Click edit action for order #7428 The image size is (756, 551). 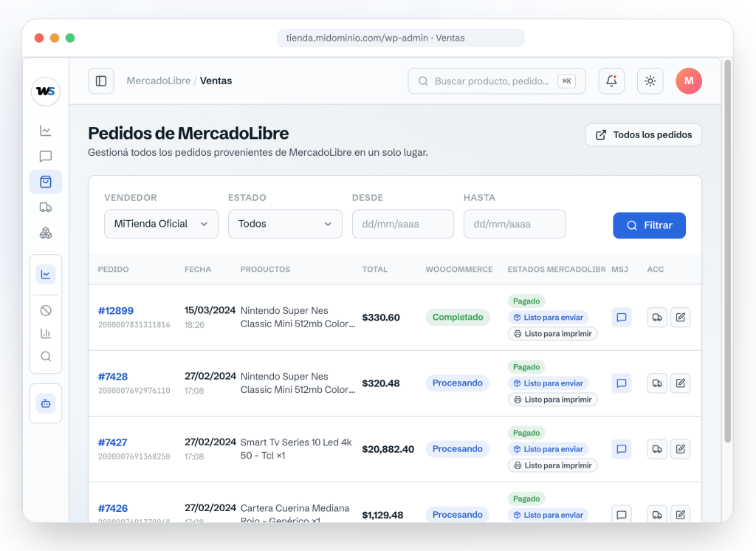(x=680, y=383)
